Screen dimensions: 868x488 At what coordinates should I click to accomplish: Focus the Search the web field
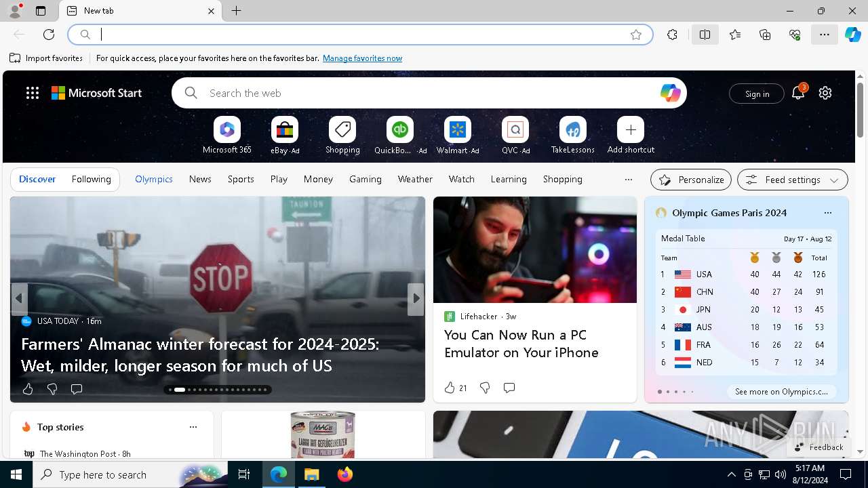point(429,93)
